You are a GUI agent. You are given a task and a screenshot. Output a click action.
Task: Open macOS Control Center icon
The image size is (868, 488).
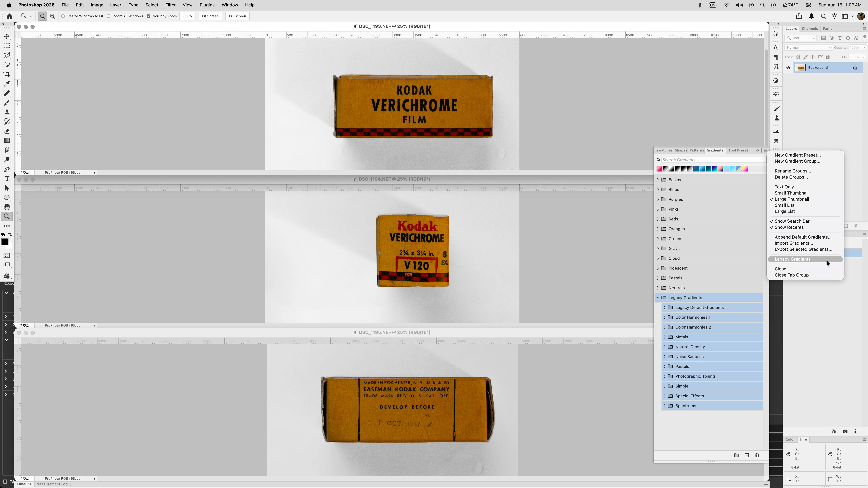pyautogui.click(x=808, y=5)
